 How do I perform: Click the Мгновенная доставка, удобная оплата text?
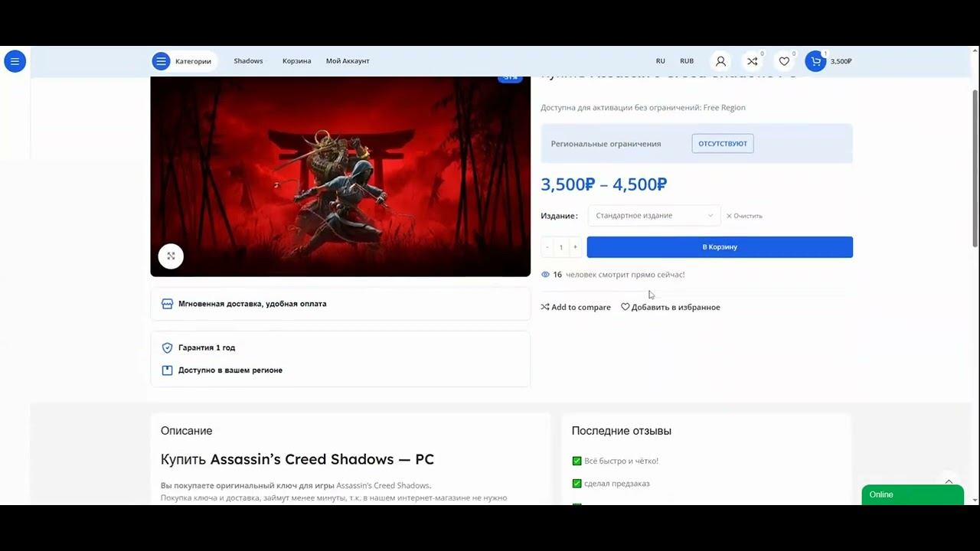point(252,304)
